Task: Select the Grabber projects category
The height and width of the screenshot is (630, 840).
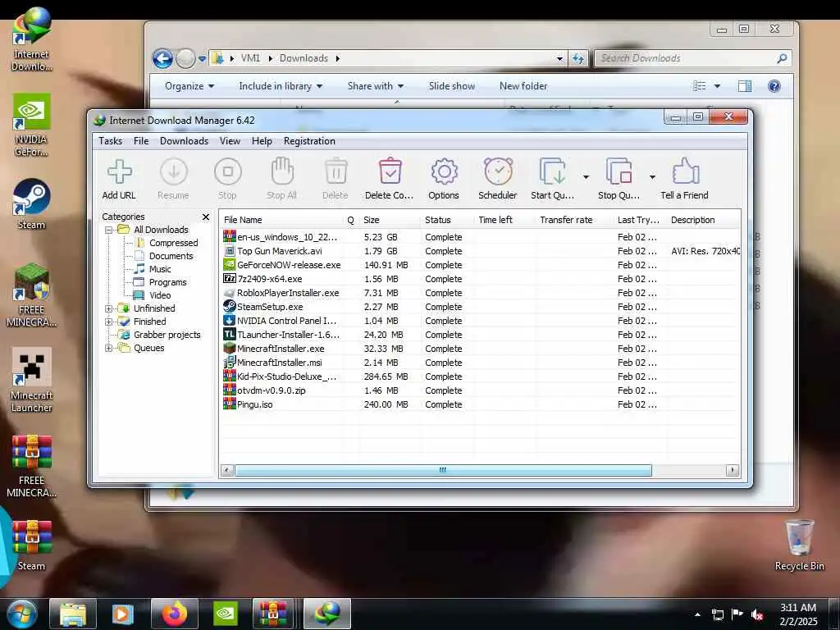Action: pos(167,335)
